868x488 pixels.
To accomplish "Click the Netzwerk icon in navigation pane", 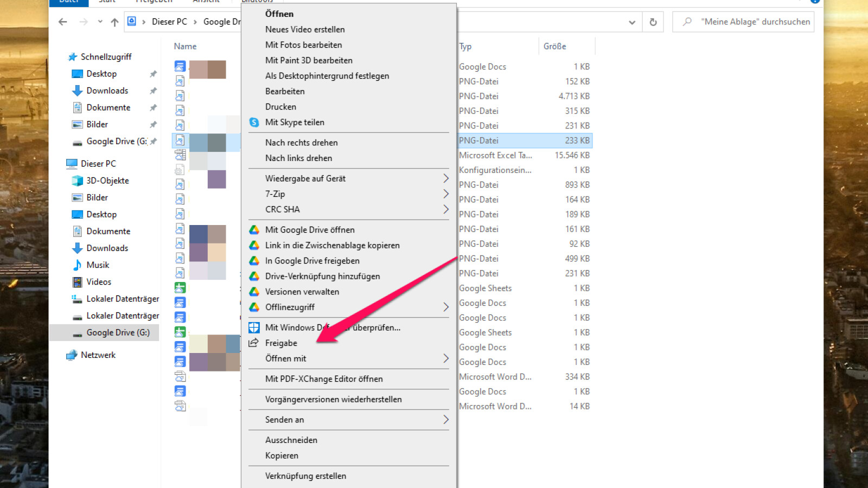I will click(72, 355).
